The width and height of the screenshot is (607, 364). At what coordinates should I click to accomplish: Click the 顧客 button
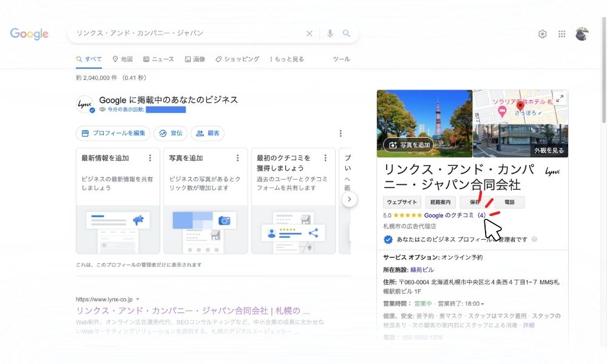(208, 133)
